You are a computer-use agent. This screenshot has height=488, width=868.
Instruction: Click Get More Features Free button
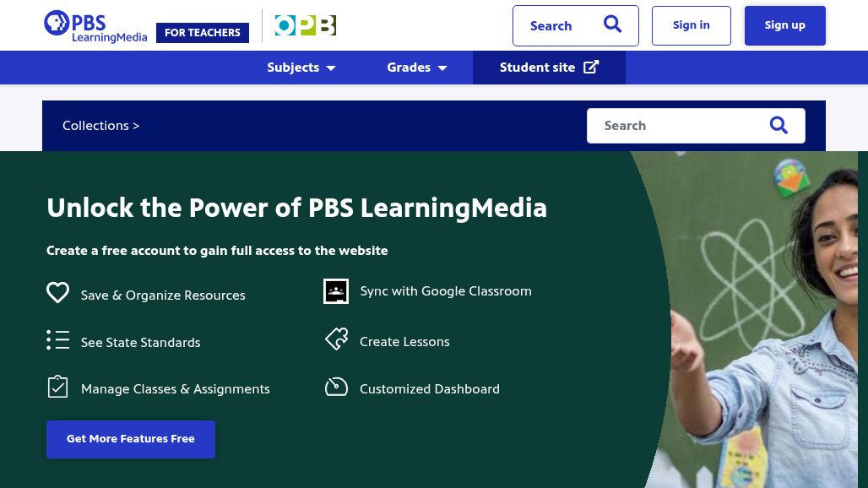click(x=131, y=439)
